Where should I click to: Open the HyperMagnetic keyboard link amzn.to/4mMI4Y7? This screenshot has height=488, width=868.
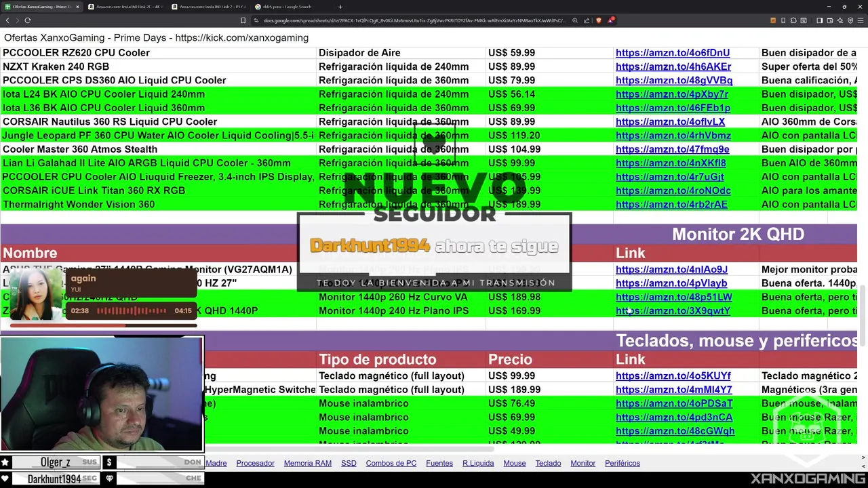[x=674, y=390]
